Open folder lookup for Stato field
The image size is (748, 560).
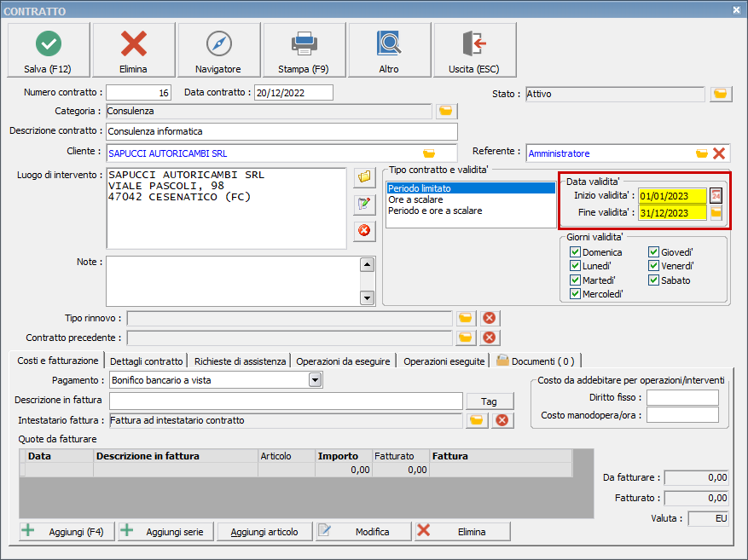(721, 94)
